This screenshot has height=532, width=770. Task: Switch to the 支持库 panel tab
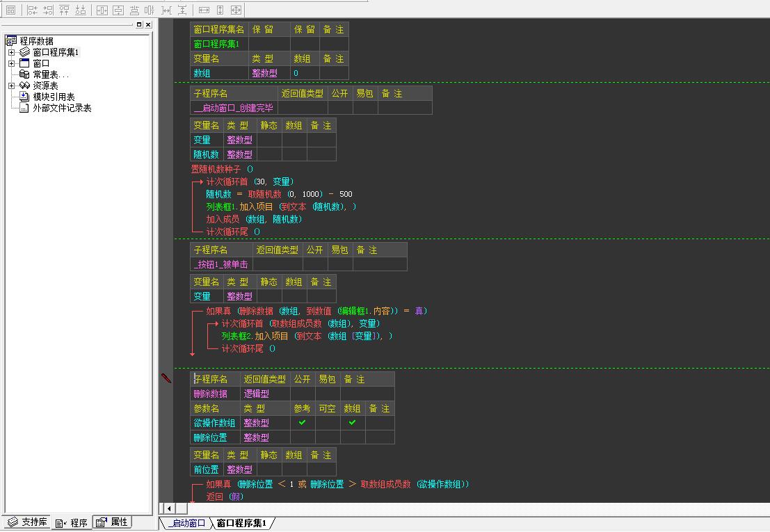(28, 522)
